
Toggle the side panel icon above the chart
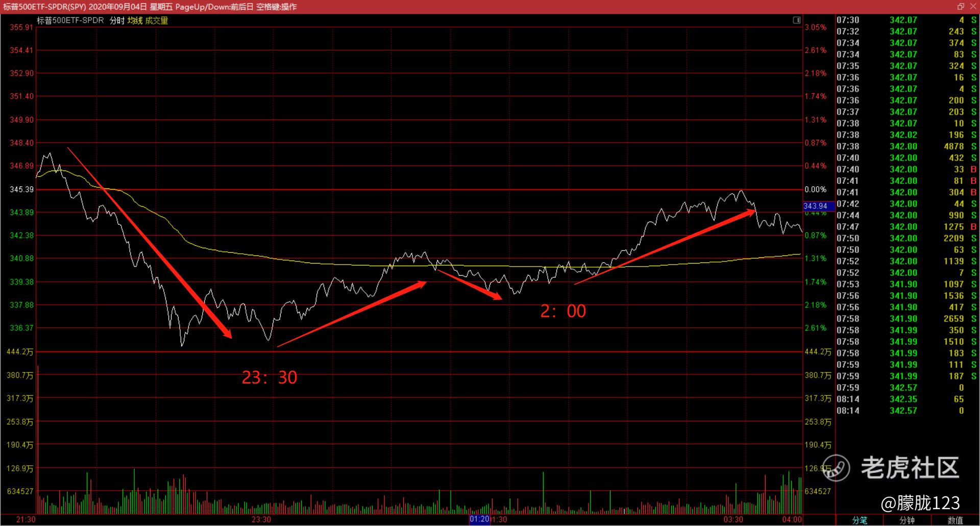pyautogui.click(x=797, y=20)
